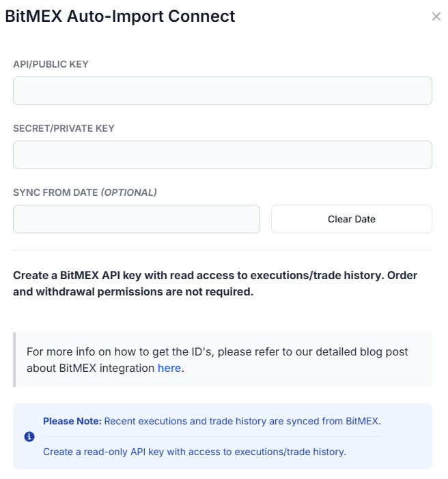Click the divider line inside the blue note box
The width and height of the screenshot is (448, 479).
[x=212, y=436]
